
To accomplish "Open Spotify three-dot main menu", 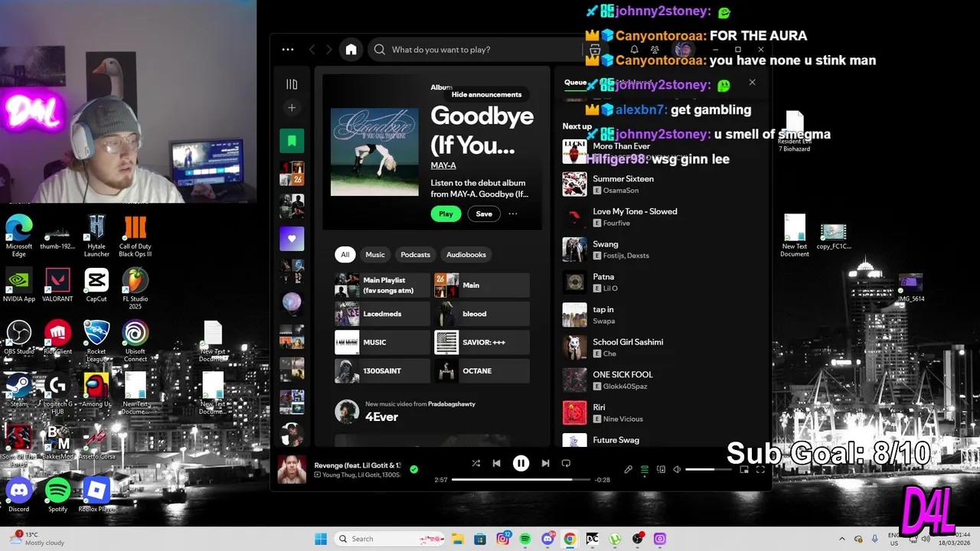I will point(288,49).
